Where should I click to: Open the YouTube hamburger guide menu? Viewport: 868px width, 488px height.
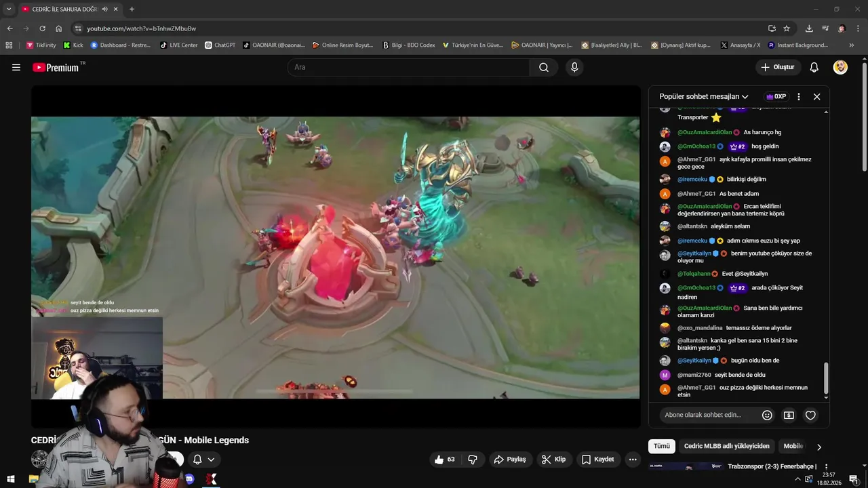16,67
